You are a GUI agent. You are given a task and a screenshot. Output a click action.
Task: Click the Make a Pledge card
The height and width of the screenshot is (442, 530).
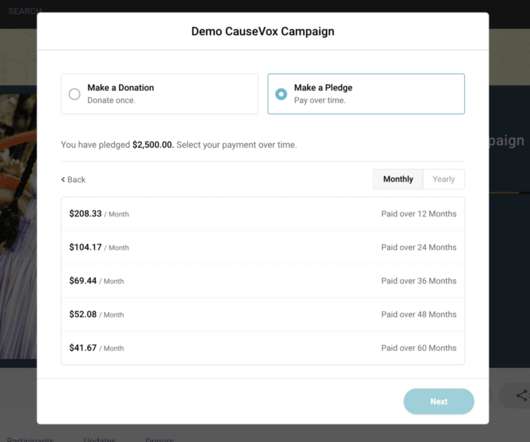point(366,94)
